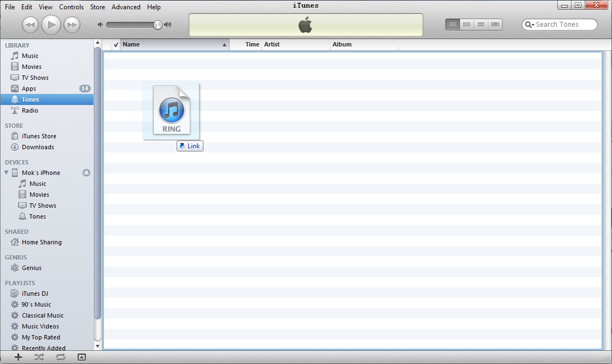Open the Edit menu
This screenshot has width=612, height=364.
[27, 7]
